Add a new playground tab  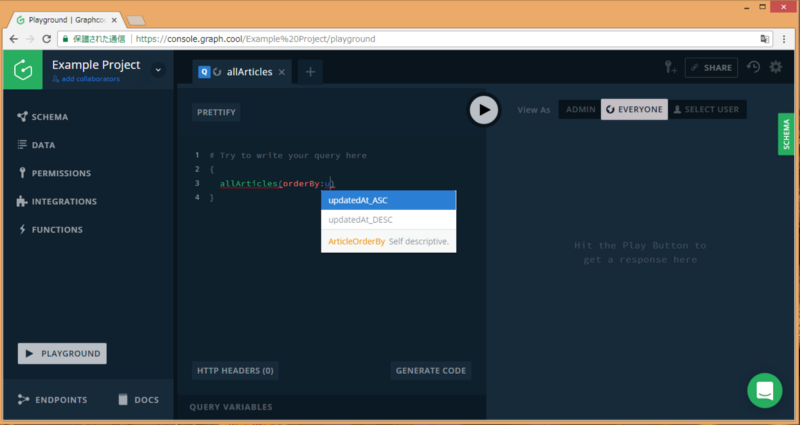(x=310, y=72)
